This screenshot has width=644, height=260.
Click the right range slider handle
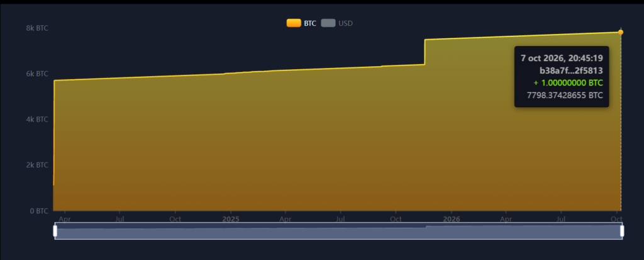622,231
